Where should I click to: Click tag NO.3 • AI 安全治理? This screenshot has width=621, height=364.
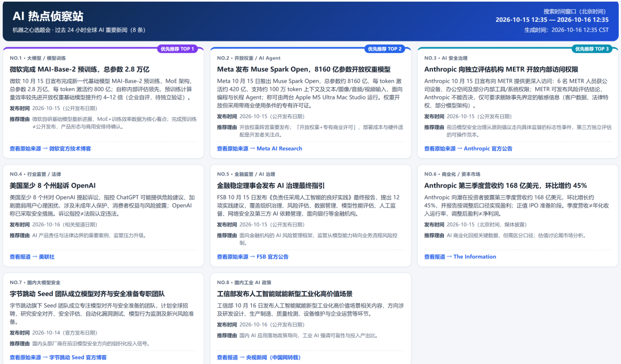tap(446, 58)
